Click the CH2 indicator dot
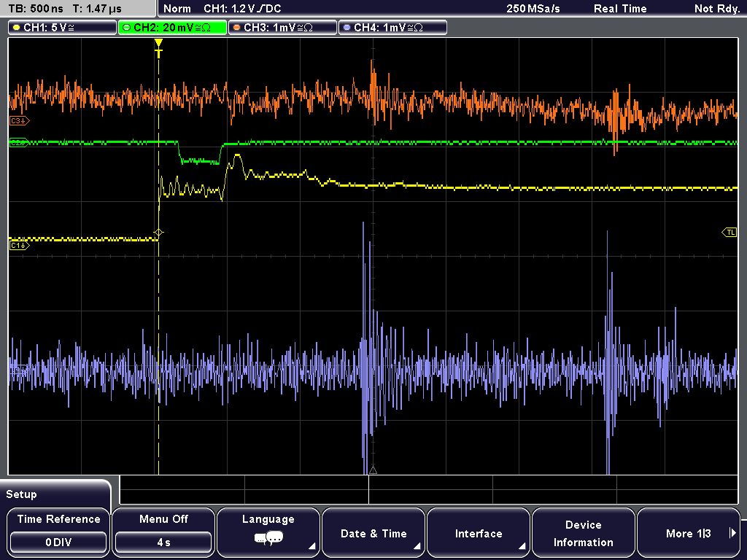This screenshot has width=747, height=560. pyautogui.click(x=127, y=28)
